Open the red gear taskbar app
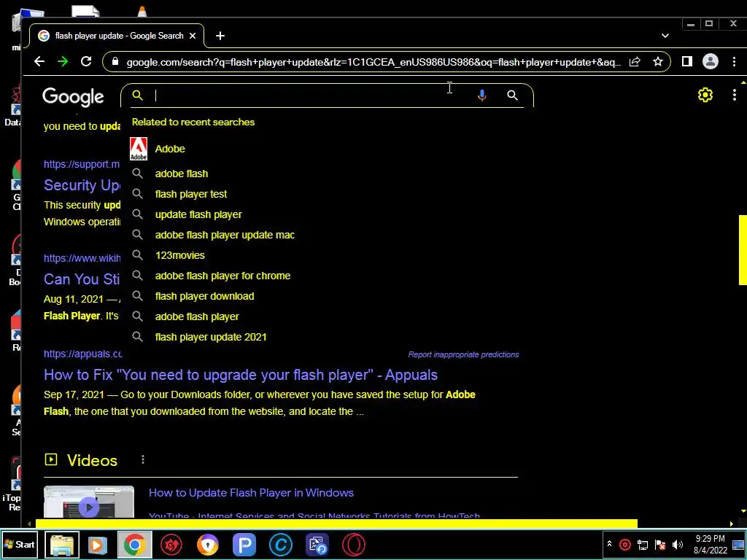Viewport: 747px width, 560px height. click(x=171, y=545)
